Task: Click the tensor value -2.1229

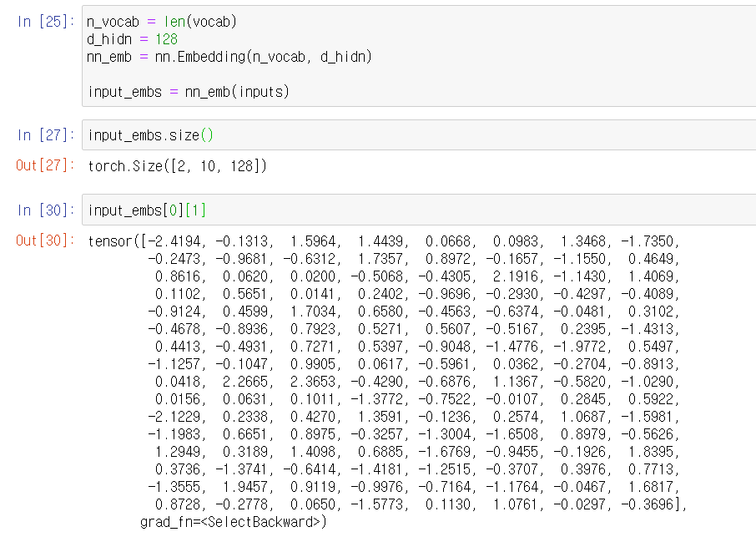Action: tap(175, 417)
